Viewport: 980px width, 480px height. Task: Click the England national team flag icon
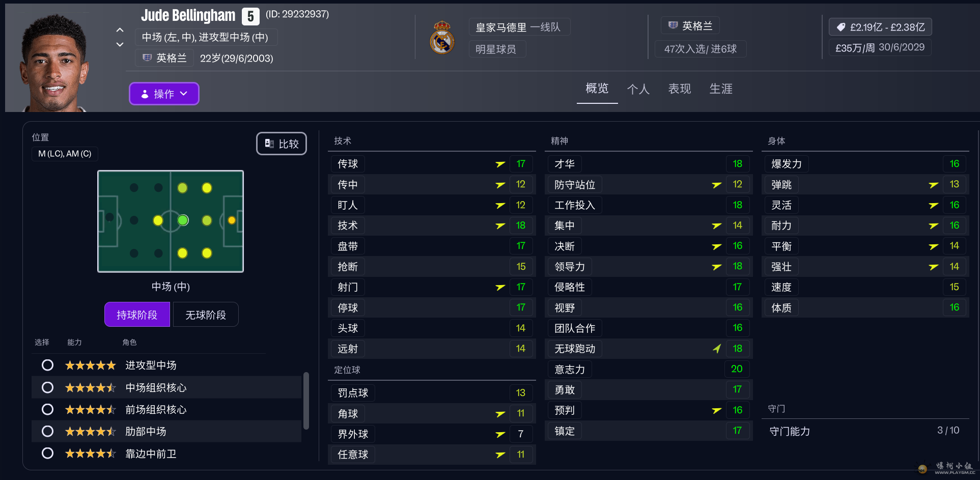pos(673,25)
